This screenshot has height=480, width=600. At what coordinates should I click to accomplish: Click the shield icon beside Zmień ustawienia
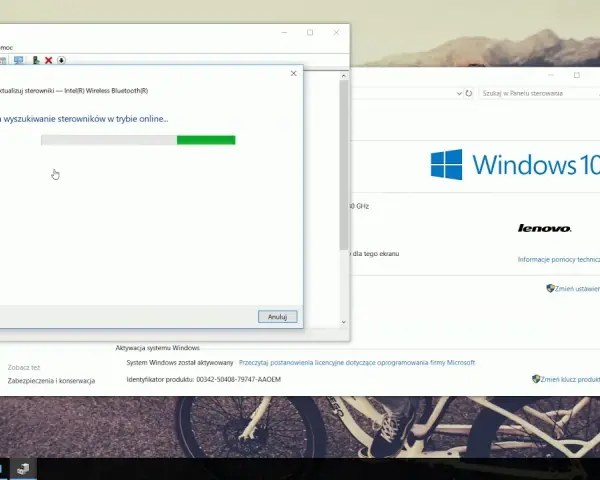point(550,288)
